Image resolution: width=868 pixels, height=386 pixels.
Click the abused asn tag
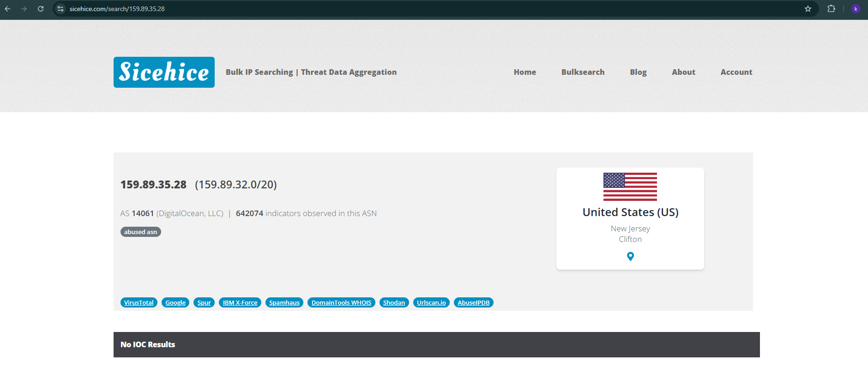(x=141, y=232)
